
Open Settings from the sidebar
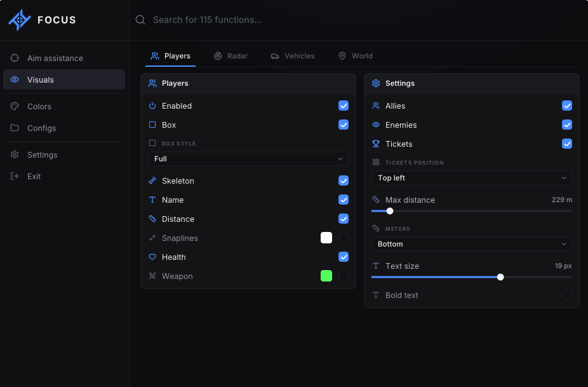click(x=64, y=154)
